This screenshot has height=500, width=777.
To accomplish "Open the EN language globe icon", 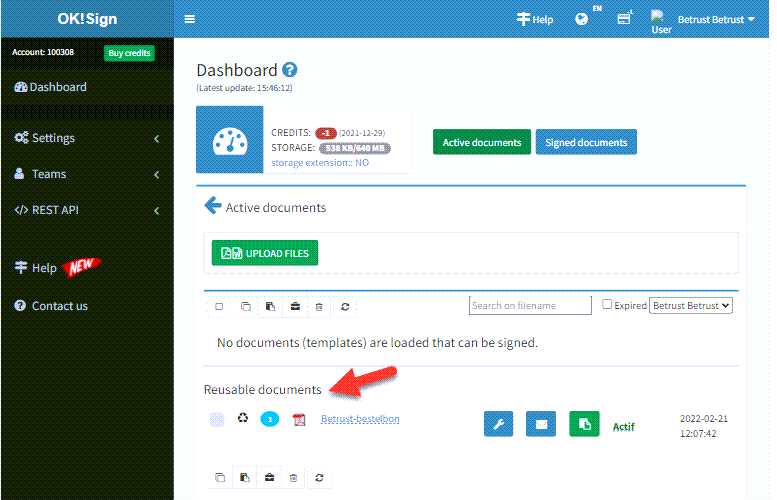I will [582, 19].
